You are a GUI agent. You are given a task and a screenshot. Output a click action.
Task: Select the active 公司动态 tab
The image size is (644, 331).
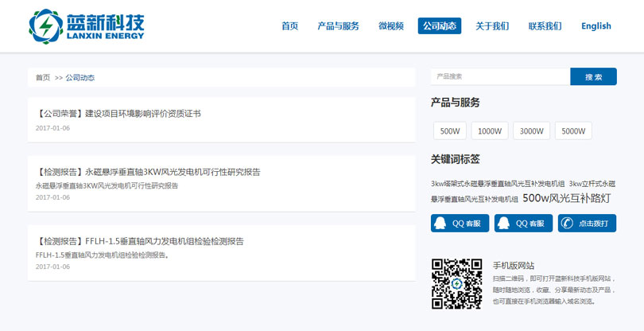tap(439, 26)
